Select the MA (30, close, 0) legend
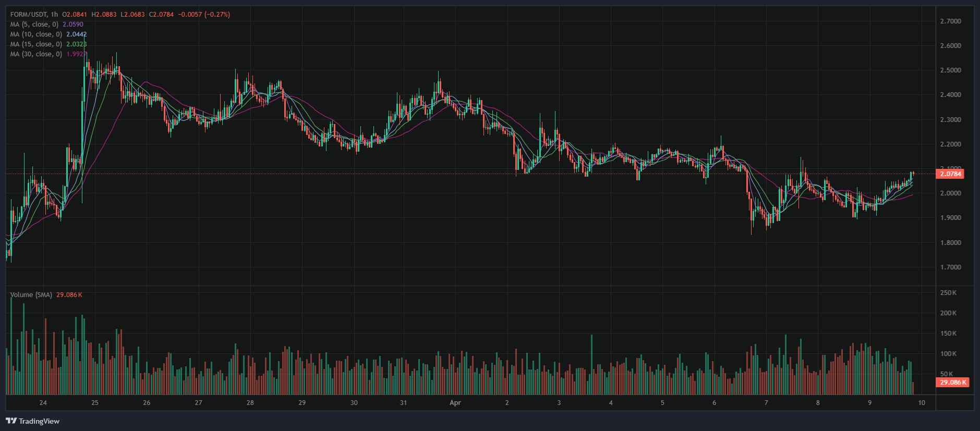The image size is (980, 431). click(36, 54)
